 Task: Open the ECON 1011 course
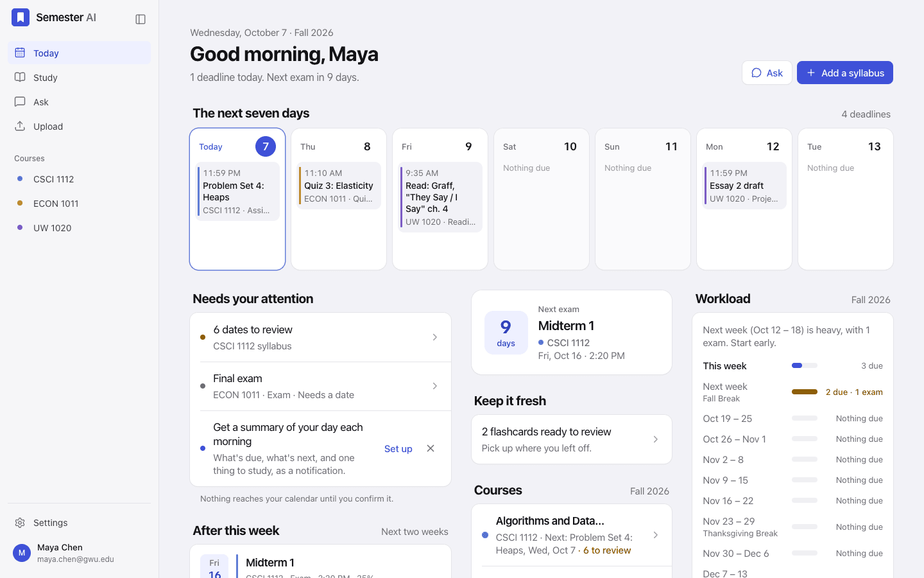[x=79, y=203]
